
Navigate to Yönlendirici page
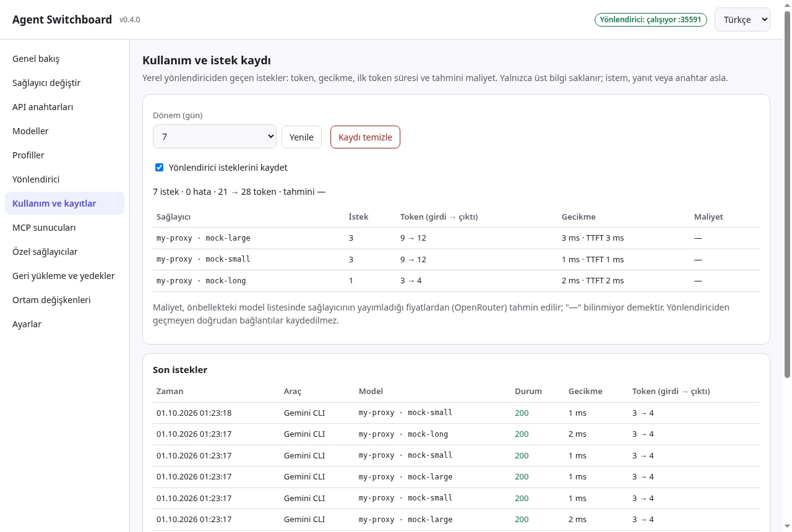64,179
